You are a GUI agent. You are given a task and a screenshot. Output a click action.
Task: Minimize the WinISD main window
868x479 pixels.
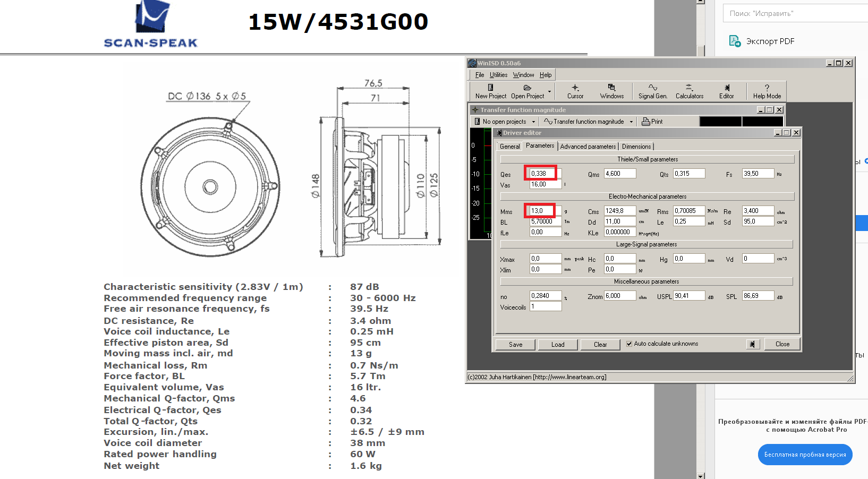(x=830, y=63)
